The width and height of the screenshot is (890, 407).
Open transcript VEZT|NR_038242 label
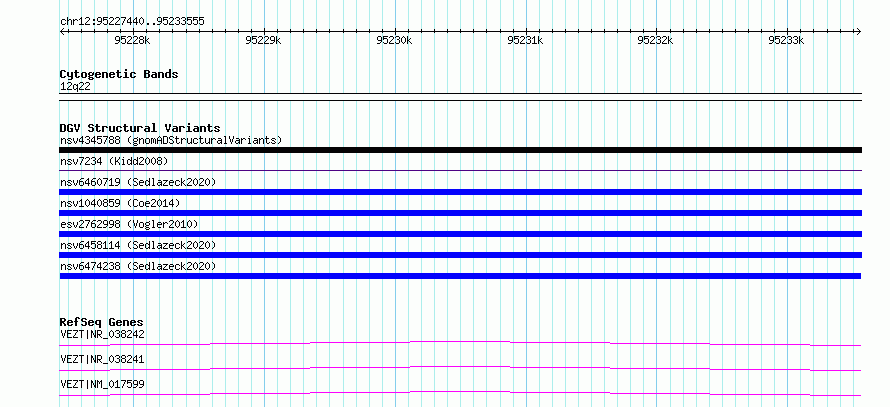click(x=102, y=334)
